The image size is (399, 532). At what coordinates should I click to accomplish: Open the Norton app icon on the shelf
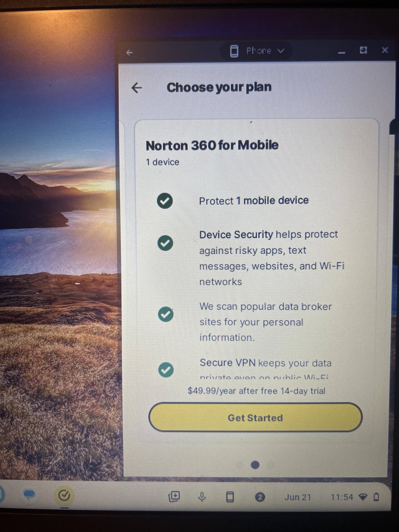(x=64, y=495)
